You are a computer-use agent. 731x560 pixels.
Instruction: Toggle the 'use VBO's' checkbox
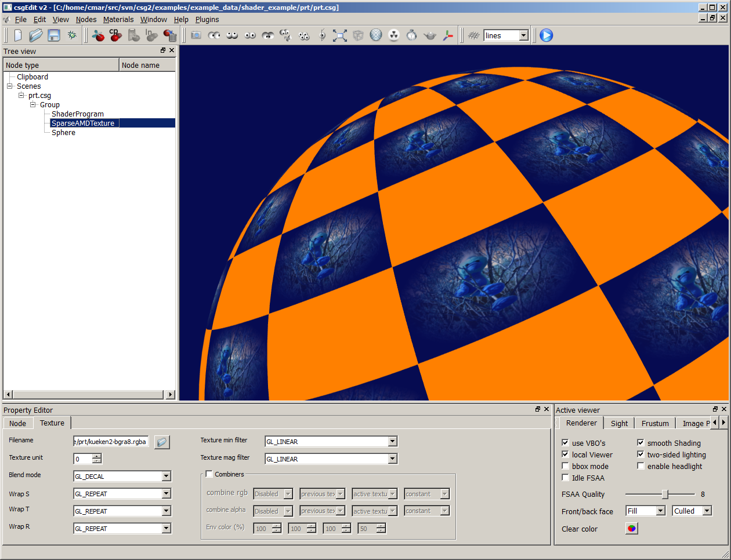[565, 443]
